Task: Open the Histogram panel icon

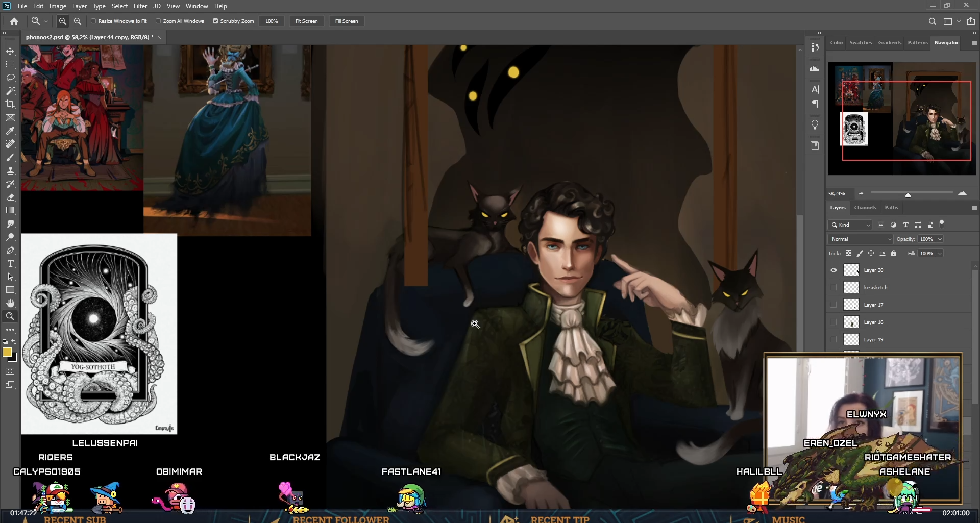Action: (x=815, y=68)
